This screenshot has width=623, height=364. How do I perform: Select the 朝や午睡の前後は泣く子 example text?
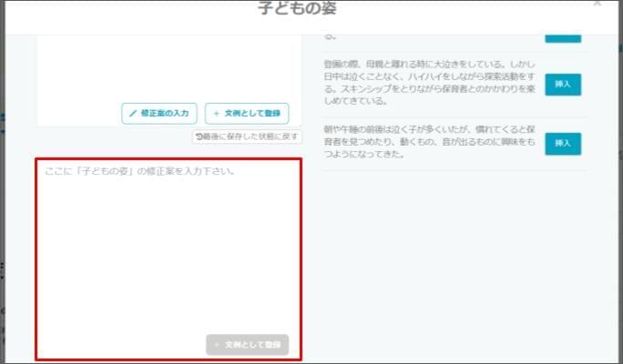point(428,143)
